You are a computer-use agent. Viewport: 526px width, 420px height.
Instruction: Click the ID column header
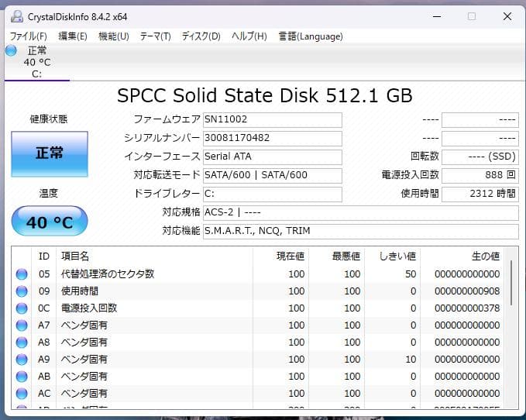44,256
